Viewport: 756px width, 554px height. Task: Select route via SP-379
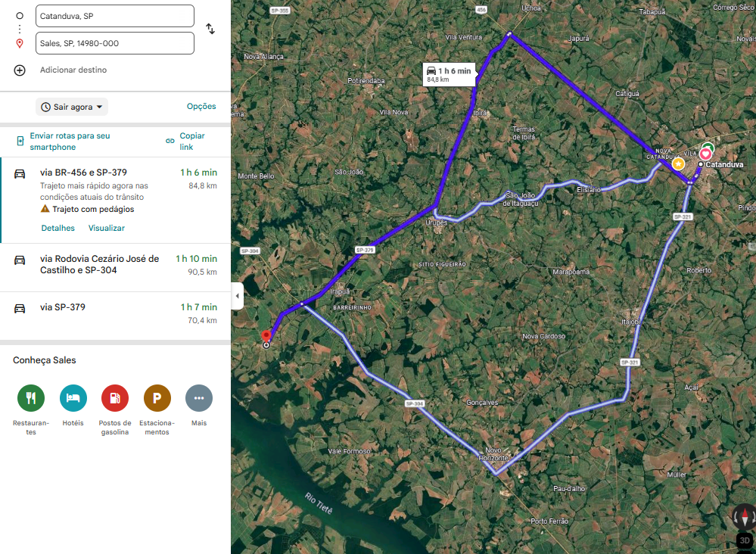[x=63, y=307]
